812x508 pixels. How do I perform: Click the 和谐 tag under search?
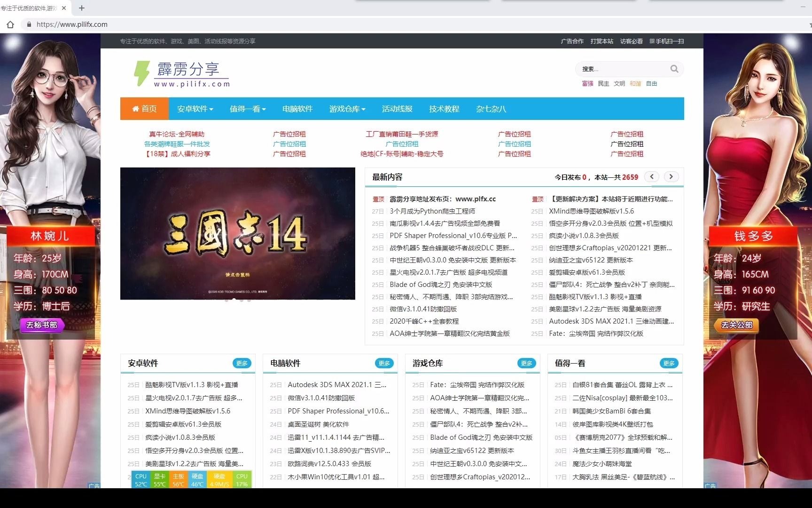pos(635,84)
